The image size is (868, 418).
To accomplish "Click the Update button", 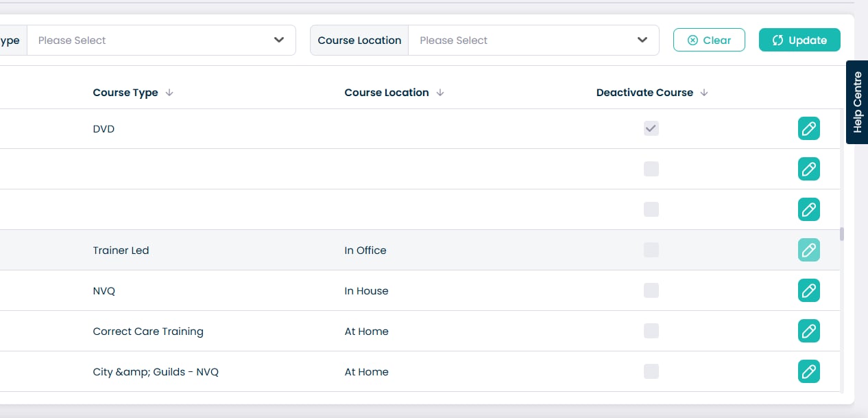I will click(799, 40).
